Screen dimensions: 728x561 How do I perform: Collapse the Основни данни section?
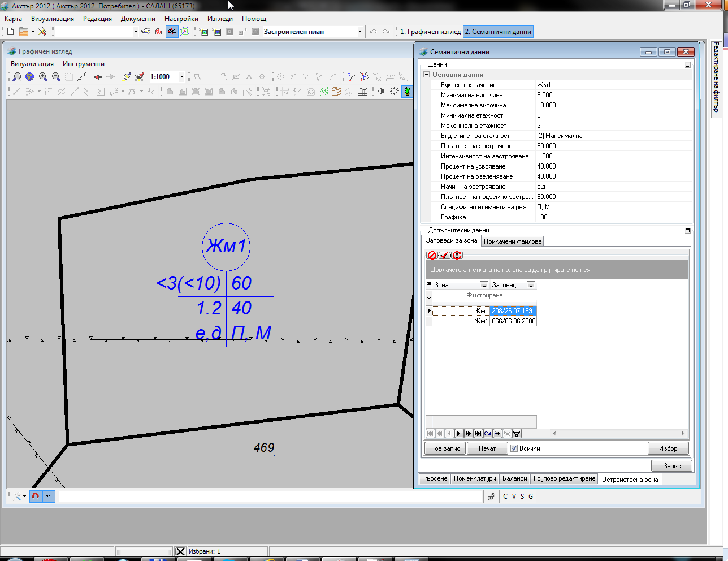[427, 75]
